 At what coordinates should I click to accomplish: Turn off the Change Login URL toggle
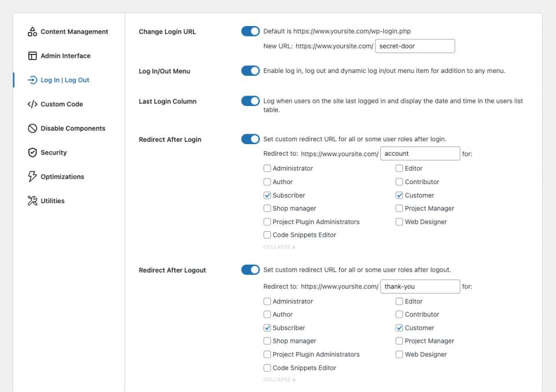point(250,31)
